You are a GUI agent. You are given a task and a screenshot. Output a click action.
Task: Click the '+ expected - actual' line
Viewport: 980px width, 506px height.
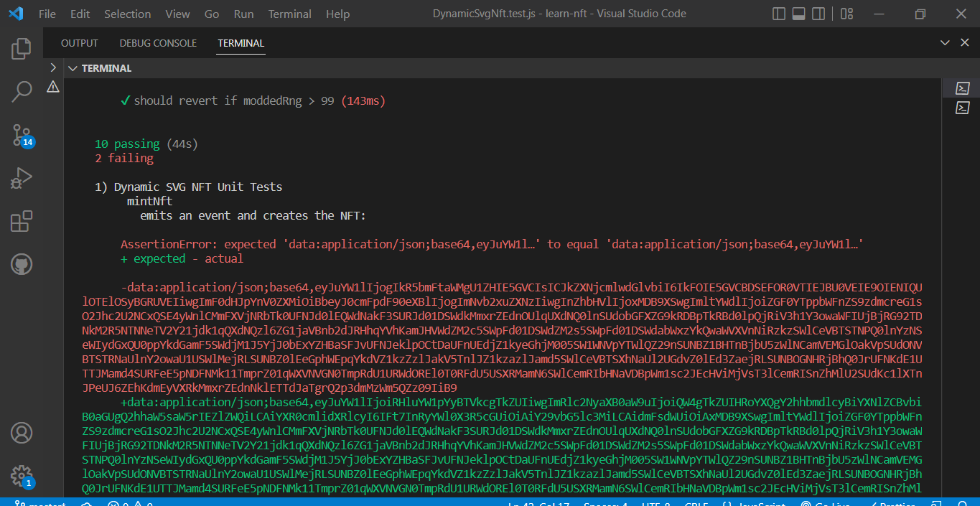[182, 258]
